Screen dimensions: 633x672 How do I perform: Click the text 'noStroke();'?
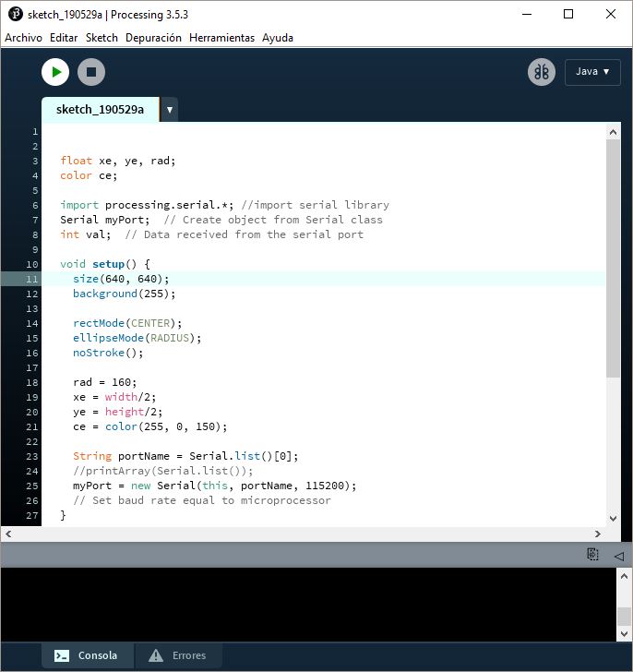pyautogui.click(x=108, y=353)
